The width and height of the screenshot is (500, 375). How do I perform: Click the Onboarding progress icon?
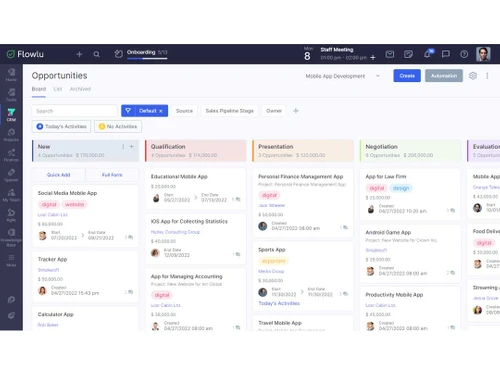click(118, 54)
